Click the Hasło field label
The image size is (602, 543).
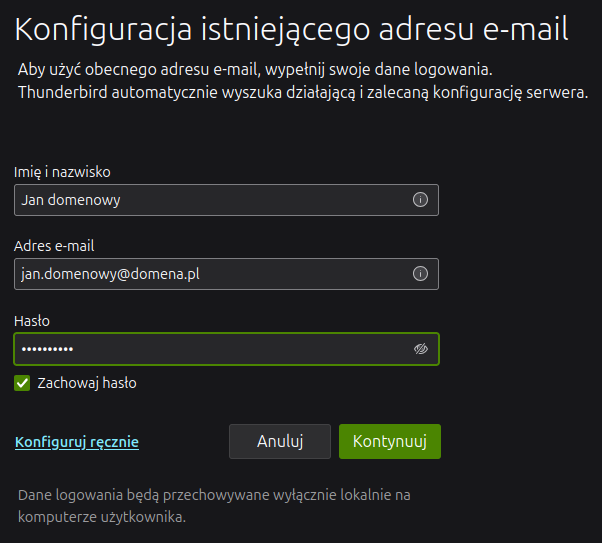click(x=32, y=321)
